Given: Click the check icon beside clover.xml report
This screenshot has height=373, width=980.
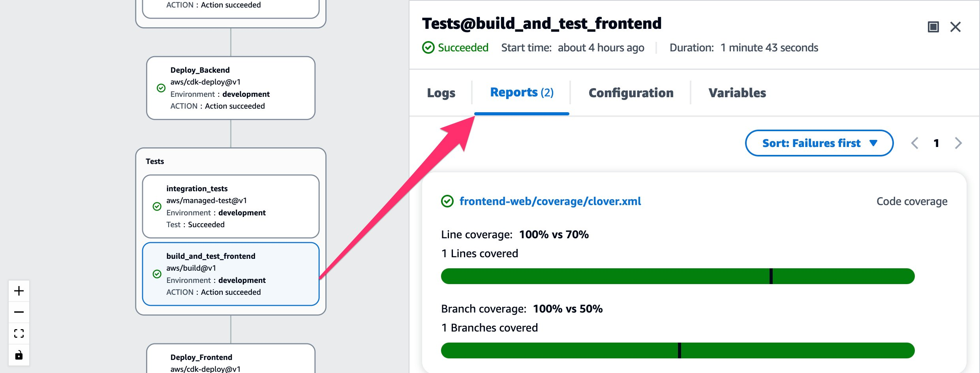Looking at the screenshot, I should [447, 202].
